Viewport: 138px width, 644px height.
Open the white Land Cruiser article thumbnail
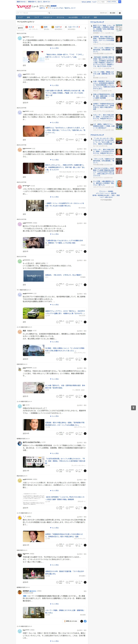tap(34, 313)
